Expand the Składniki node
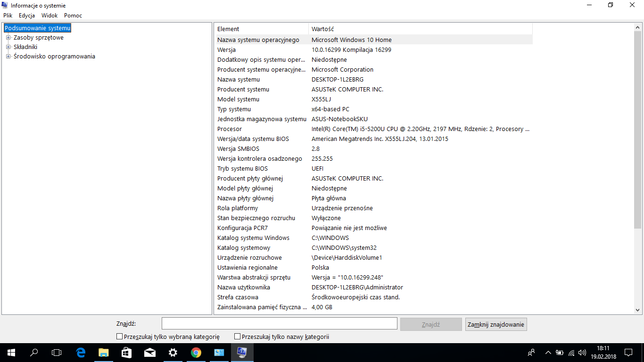This screenshot has height=362, width=644. point(8,47)
